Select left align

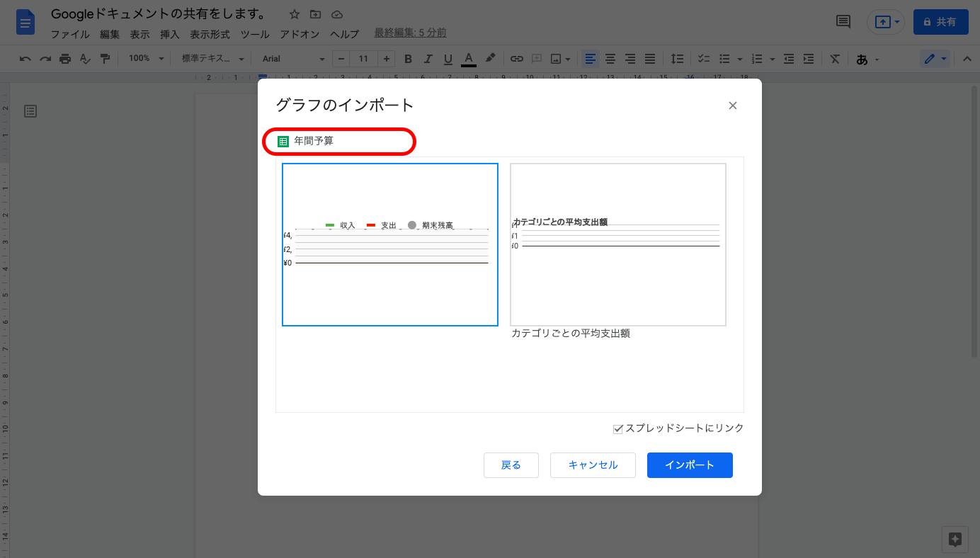(591, 59)
